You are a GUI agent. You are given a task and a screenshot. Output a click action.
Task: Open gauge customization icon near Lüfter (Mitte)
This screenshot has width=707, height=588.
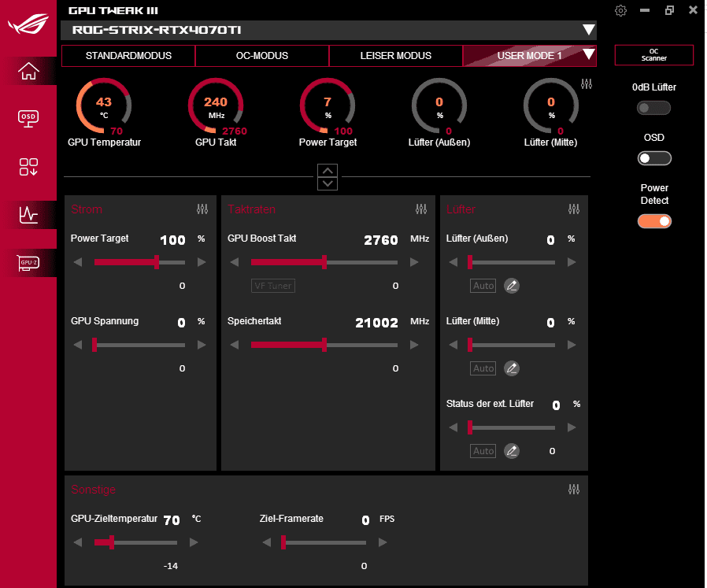tap(587, 84)
